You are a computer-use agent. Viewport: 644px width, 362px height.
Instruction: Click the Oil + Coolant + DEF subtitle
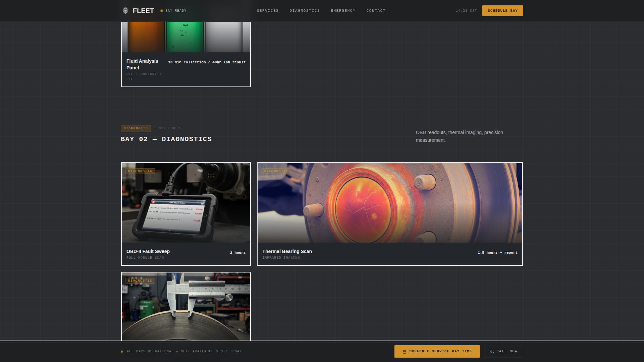(144, 76)
